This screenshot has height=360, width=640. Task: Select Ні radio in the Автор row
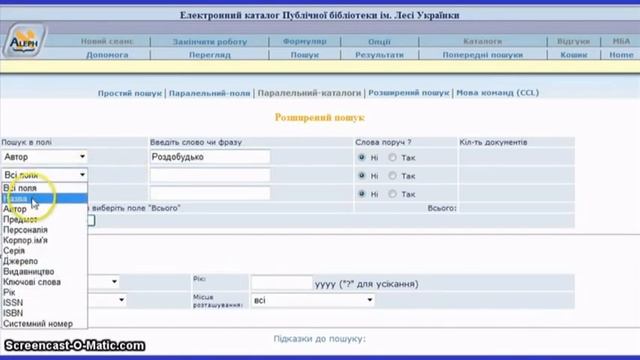pos(362,157)
